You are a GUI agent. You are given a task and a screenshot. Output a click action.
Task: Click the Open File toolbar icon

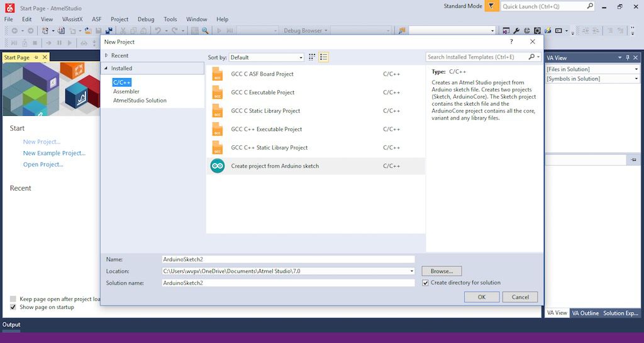click(87, 31)
